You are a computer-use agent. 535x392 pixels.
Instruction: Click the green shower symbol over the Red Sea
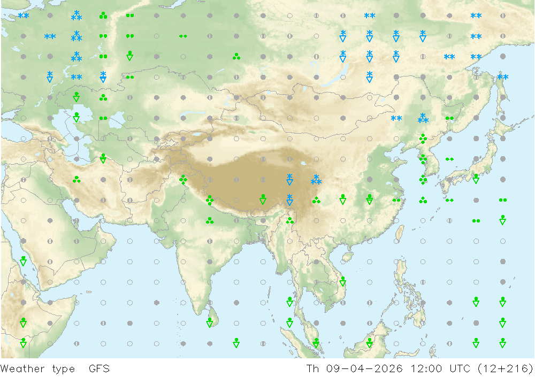23,261
